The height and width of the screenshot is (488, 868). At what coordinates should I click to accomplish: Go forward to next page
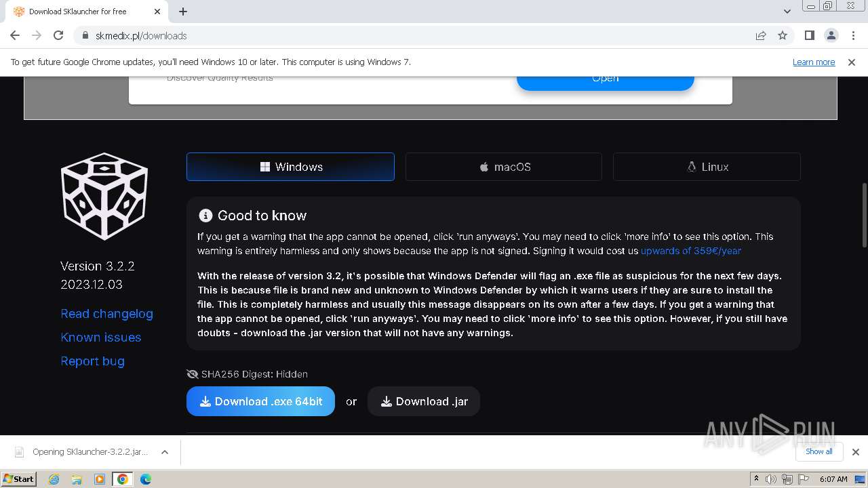pyautogui.click(x=37, y=36)
